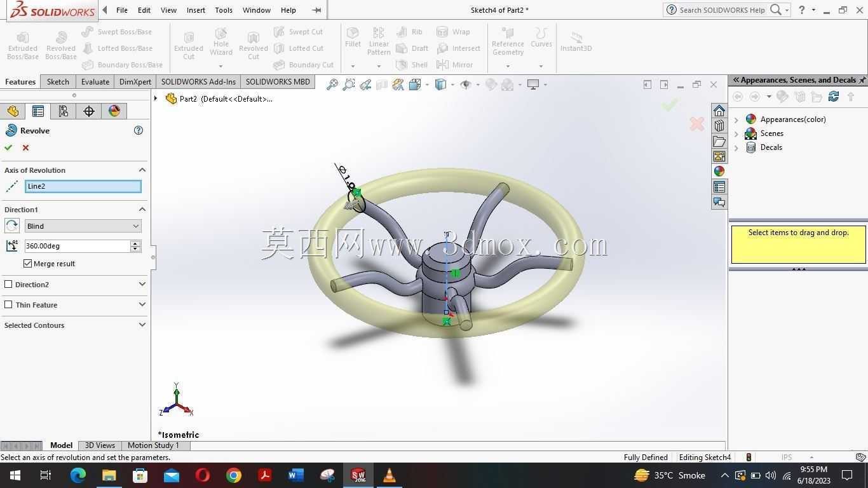Open Hide/Show Items icon
The image size is (868, 488).
tap(465, 85)
